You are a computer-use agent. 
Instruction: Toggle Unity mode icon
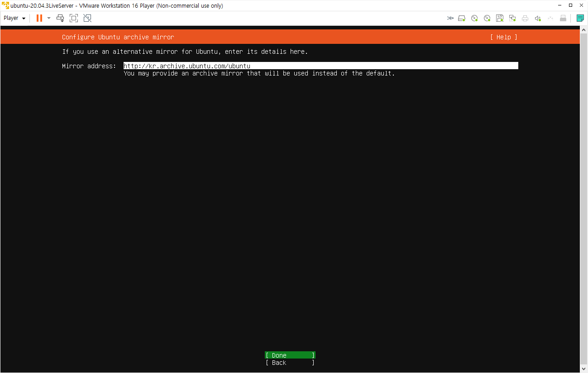click(x=87, y=18)
